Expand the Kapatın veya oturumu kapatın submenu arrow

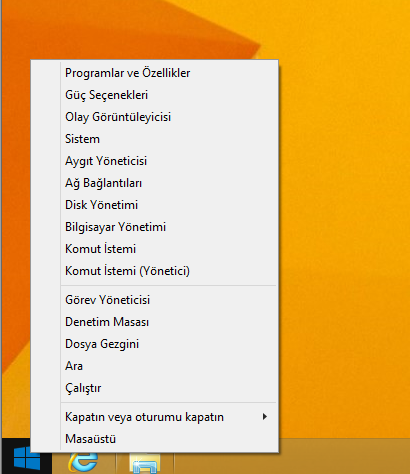click(265, 417)
